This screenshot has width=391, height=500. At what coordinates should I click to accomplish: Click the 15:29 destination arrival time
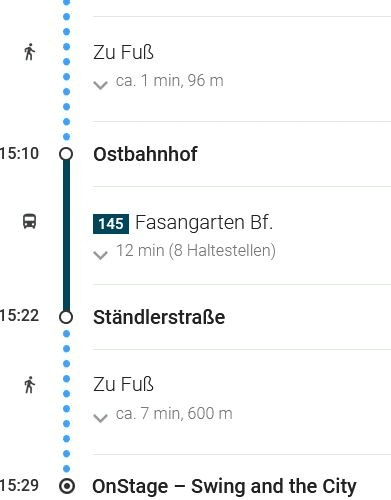coord(19,485)
